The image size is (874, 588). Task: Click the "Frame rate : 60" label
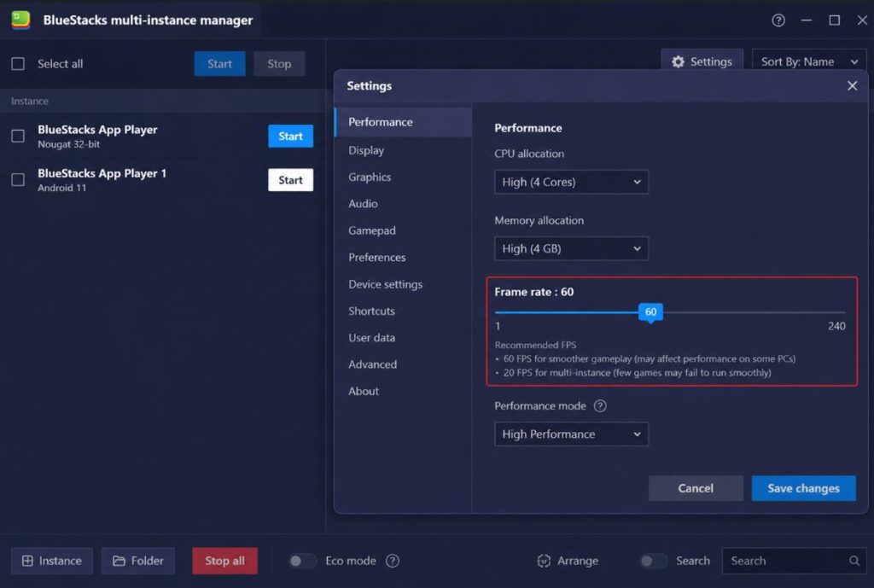(534, 292)
